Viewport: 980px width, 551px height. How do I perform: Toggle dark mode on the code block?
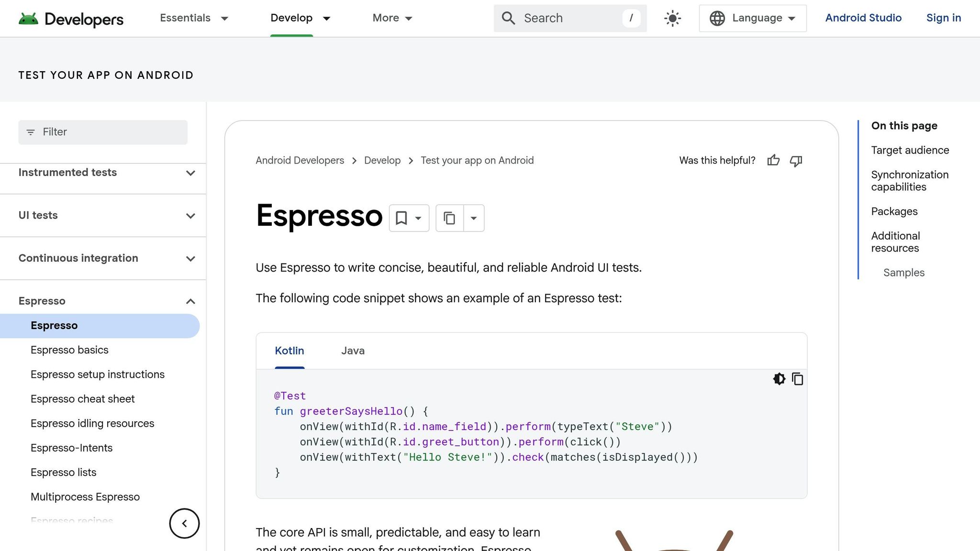[x=779, y=379]
